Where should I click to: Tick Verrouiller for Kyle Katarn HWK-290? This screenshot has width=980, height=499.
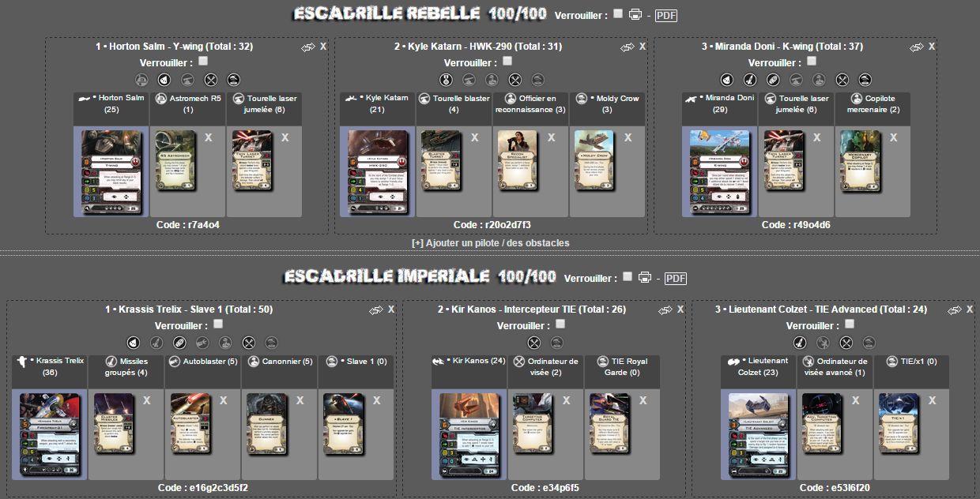[x=507, y=62]
